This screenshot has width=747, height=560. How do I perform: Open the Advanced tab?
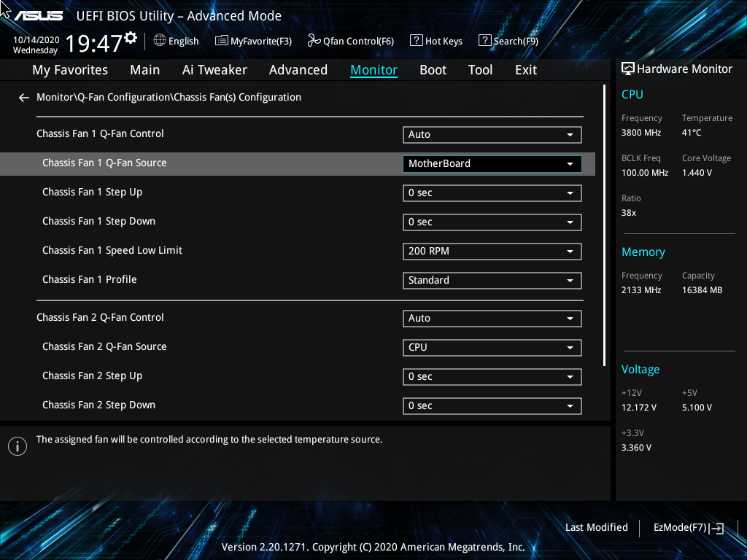click(x=298, y=70)
